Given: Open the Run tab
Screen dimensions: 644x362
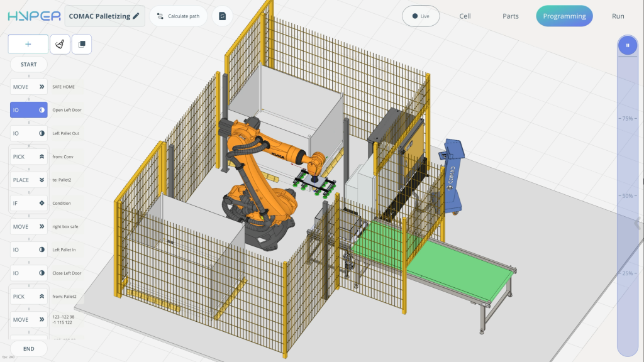Looking at the screenshot, I should (x=618, y=16).
